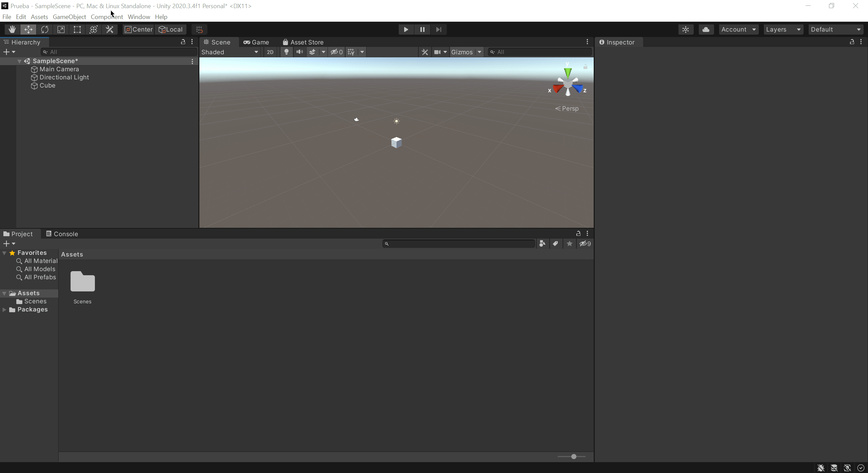Toggle pivot Center button
The height and width of the screenshot is (473, 868).
pos(139,30)
